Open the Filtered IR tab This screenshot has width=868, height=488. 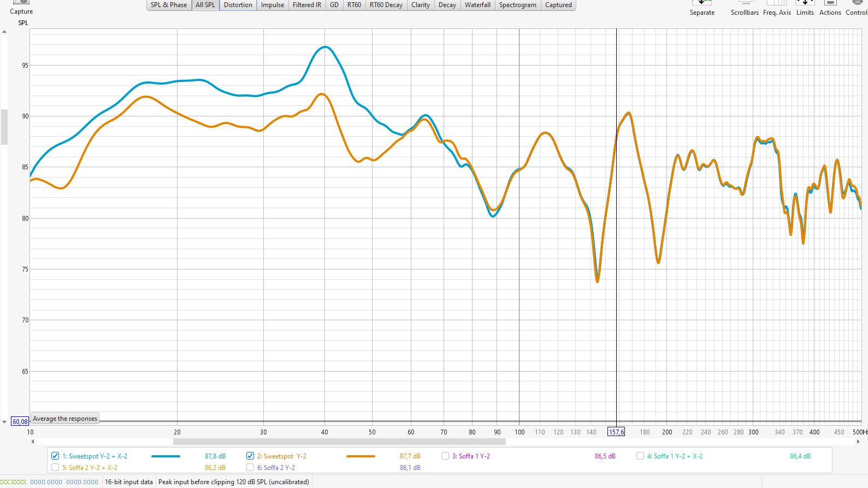[307, 5]
